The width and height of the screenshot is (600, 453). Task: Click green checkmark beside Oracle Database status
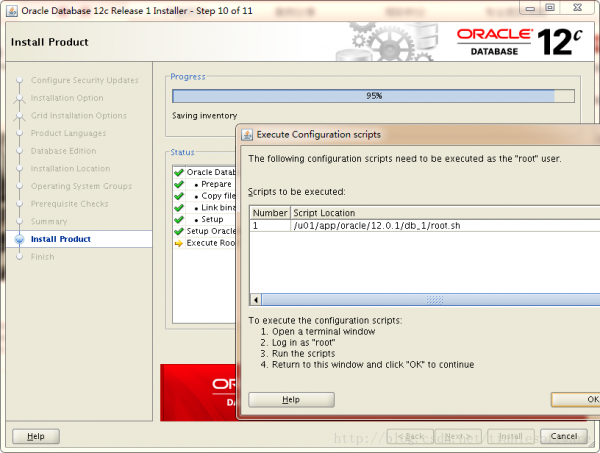(x=179, y=172)
